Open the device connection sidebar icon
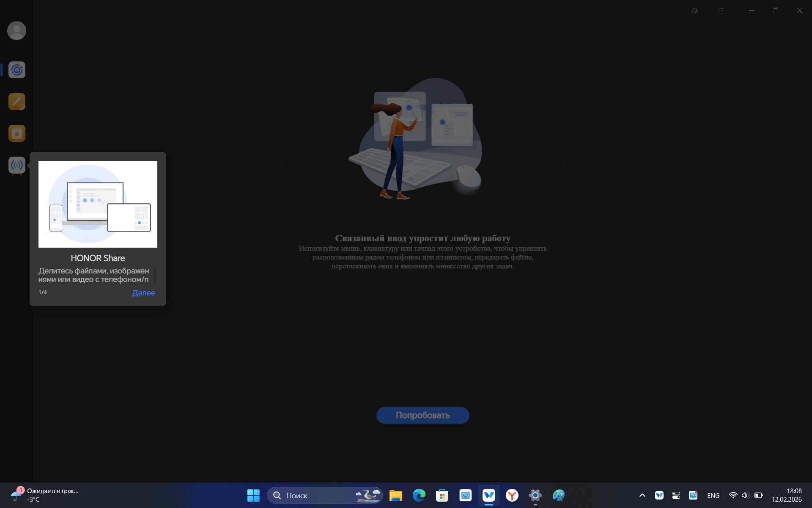The width and height of the screenshot is (812, 508). pos(17,70)
